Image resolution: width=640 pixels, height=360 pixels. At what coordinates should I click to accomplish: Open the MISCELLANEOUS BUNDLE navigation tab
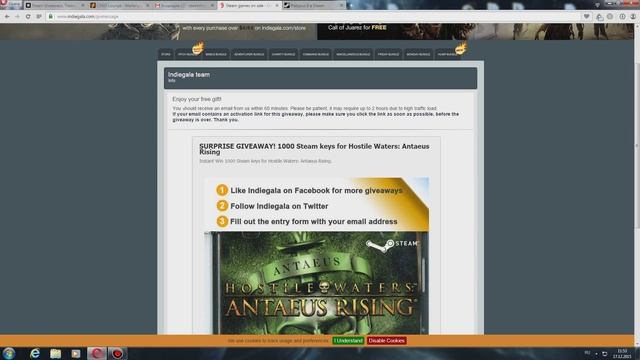(353, 54)
